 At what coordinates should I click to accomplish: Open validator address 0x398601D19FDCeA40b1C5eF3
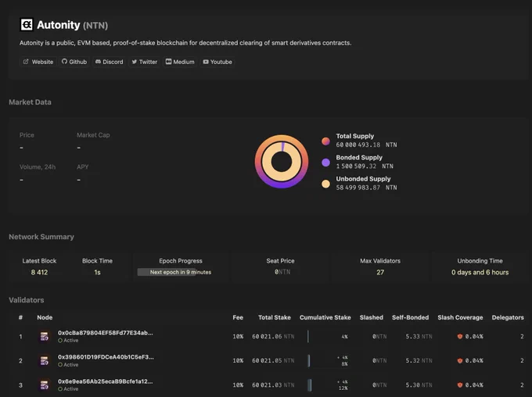[106, 357]
